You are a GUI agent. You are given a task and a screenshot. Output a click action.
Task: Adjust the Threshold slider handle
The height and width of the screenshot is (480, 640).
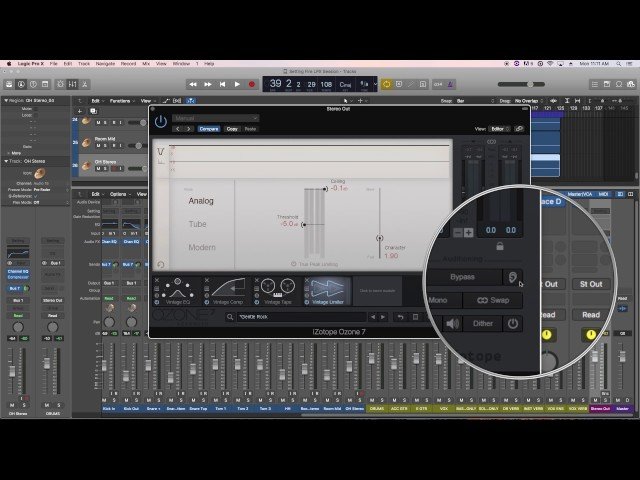304,224
